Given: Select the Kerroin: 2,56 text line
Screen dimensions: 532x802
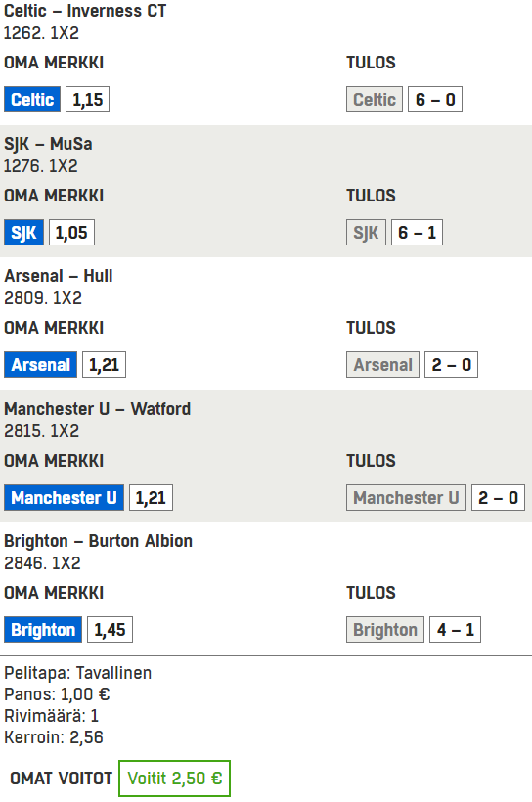Looking at the screenshot, I should pos(54,737).
